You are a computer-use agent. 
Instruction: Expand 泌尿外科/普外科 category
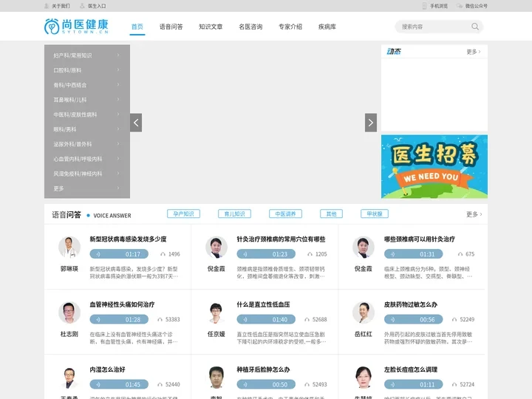click(87, 144)
